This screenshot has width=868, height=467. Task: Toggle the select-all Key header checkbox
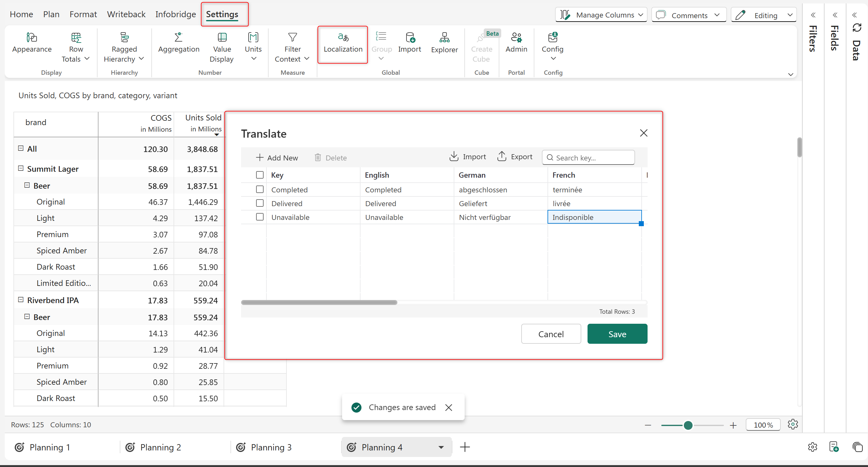[x=260, y=175]
